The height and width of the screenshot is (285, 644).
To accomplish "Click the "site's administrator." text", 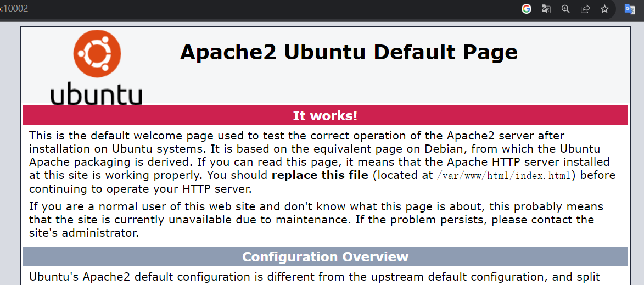I will [x=84, y=234].
